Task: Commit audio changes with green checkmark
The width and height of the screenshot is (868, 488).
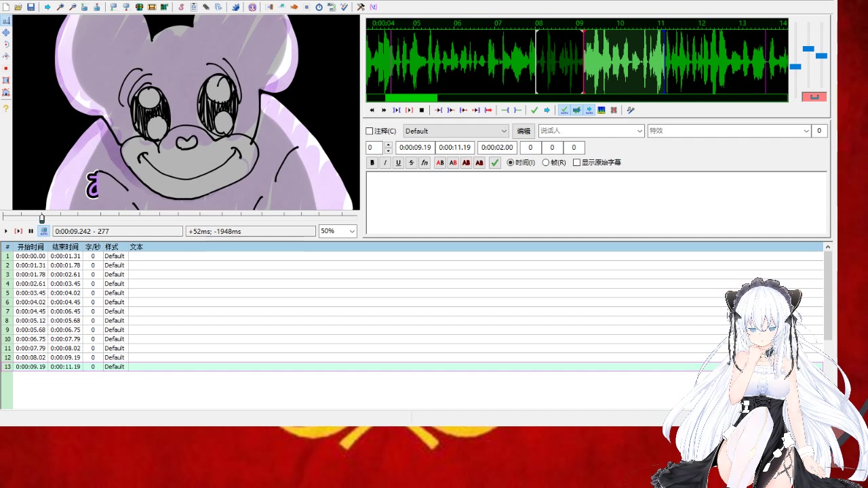Action: click(x=534, y=110)
